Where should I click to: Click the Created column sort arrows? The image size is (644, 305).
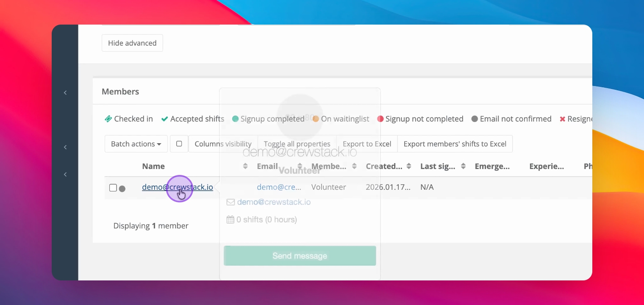[x=409, y=166]
